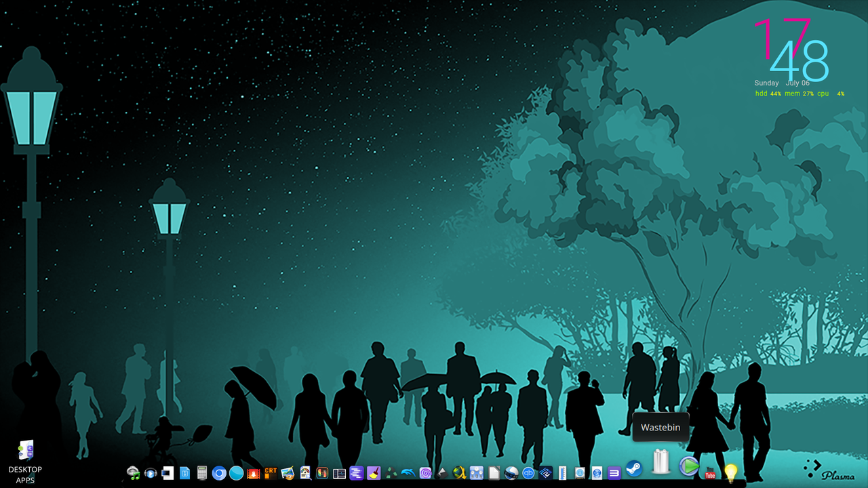This screenshot has height=488, width=868.
Task: Click the mem 27% usage readout
Action: coord(799,94)
